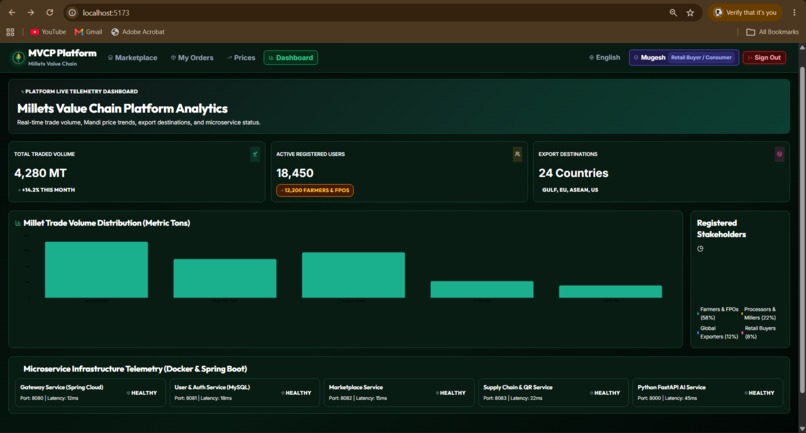Open the Prices nav item

[241, 58]
